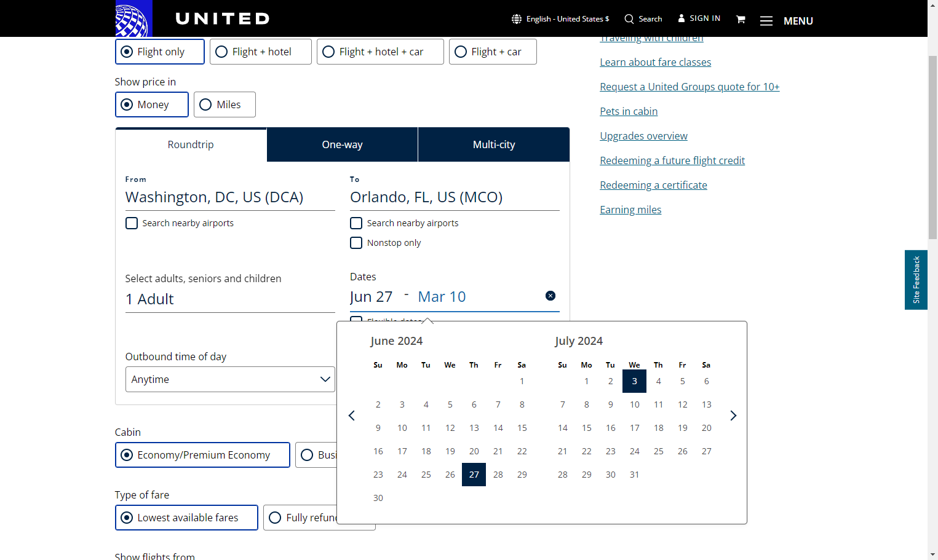Select Lowest available fares option
The image size is (938, 560).
pyautogui.click(x=186, y=518)
